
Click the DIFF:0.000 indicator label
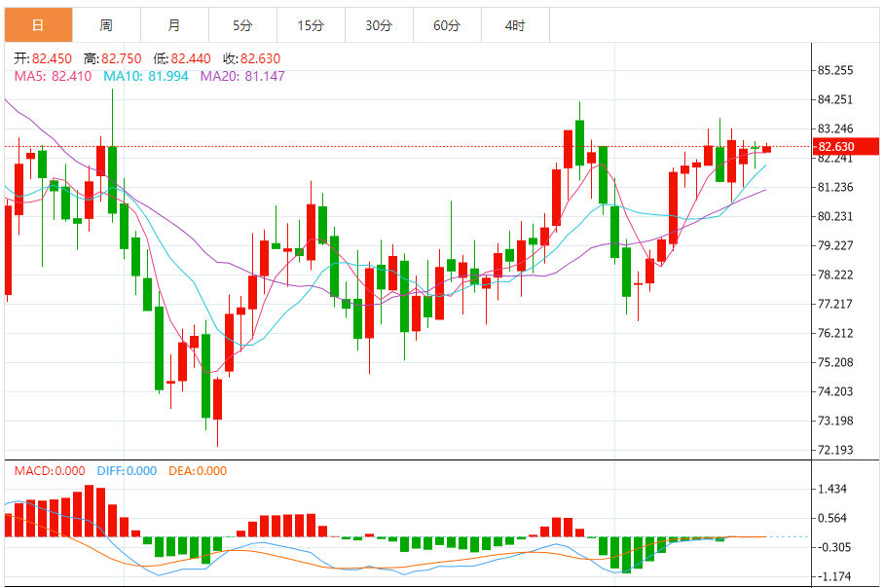click(x=127, y=471)
